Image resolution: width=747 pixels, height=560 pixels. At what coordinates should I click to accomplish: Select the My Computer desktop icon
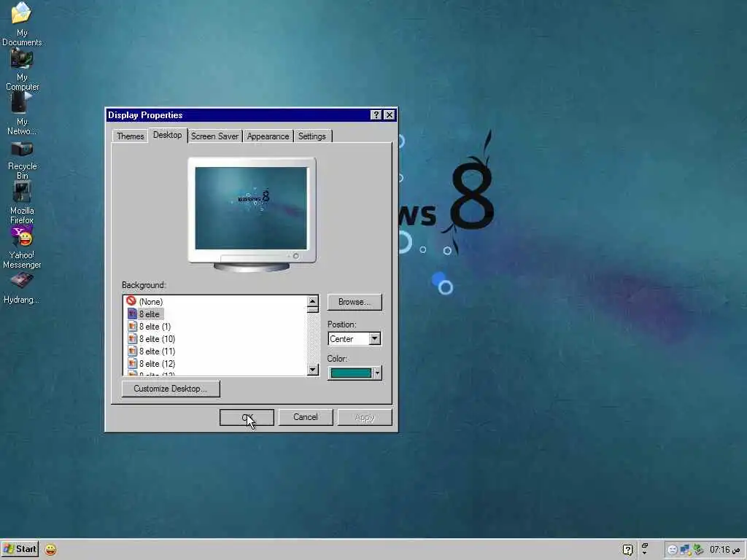(21, 69)
